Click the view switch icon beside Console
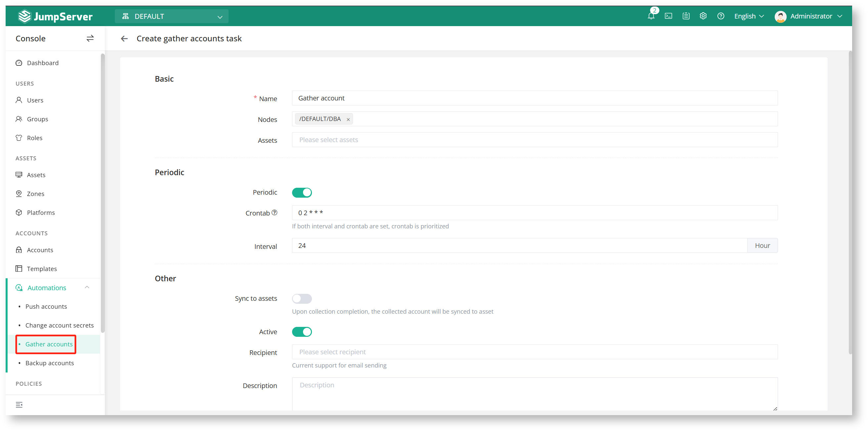Screen dimensions: 868x431 90,38
